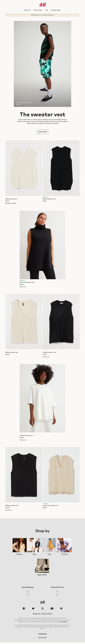Go to the Sale menu item
Screen dimensions: 85x644
click(x=47, y=10)
